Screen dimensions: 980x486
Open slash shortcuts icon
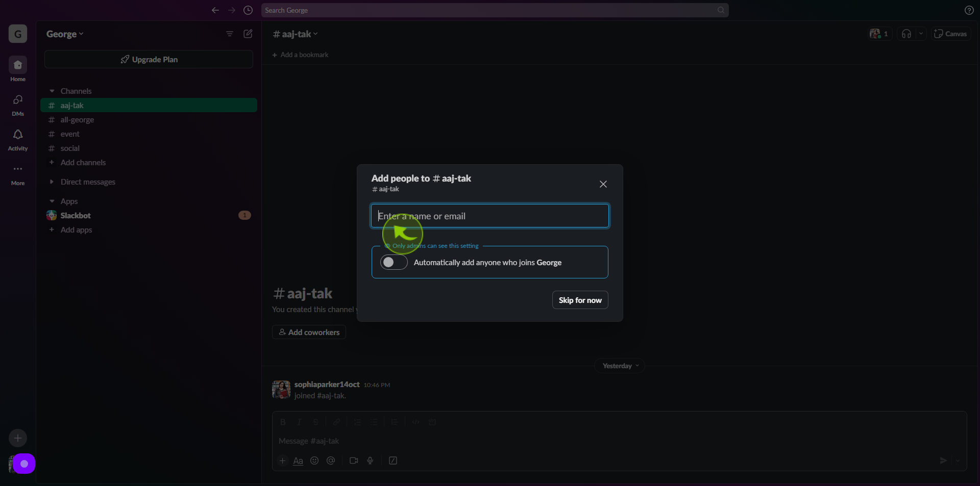pyautogui.click(x=393, y=461)
